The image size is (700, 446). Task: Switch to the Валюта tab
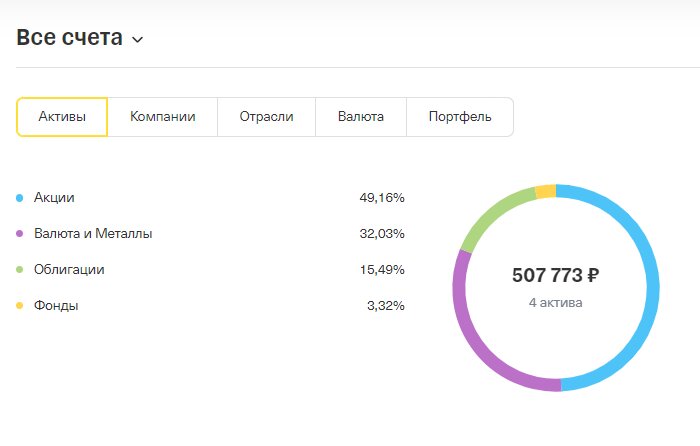tap(361, 117)
